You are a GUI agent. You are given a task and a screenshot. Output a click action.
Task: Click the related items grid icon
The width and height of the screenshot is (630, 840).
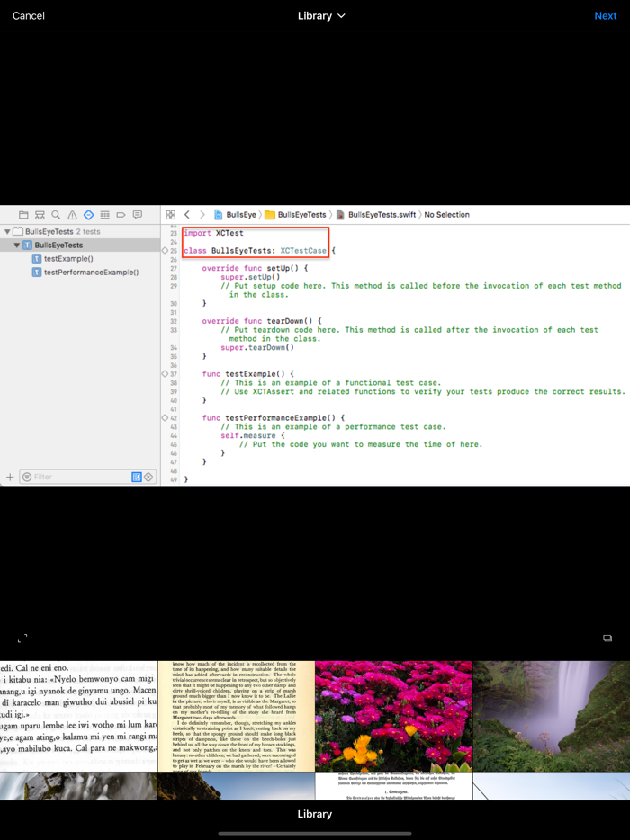(170, 215)
